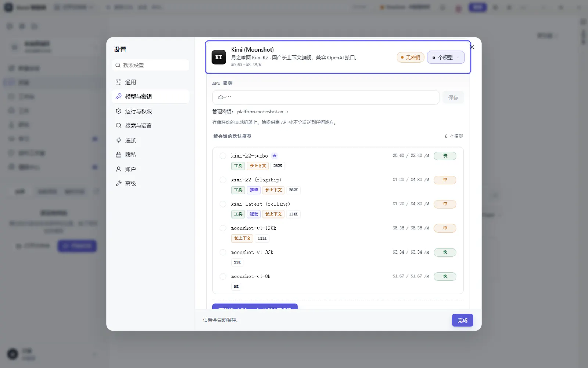588x368 pixels.
Task: Click the search magnifier icon in settings search
Action: (x=118, y=65)
